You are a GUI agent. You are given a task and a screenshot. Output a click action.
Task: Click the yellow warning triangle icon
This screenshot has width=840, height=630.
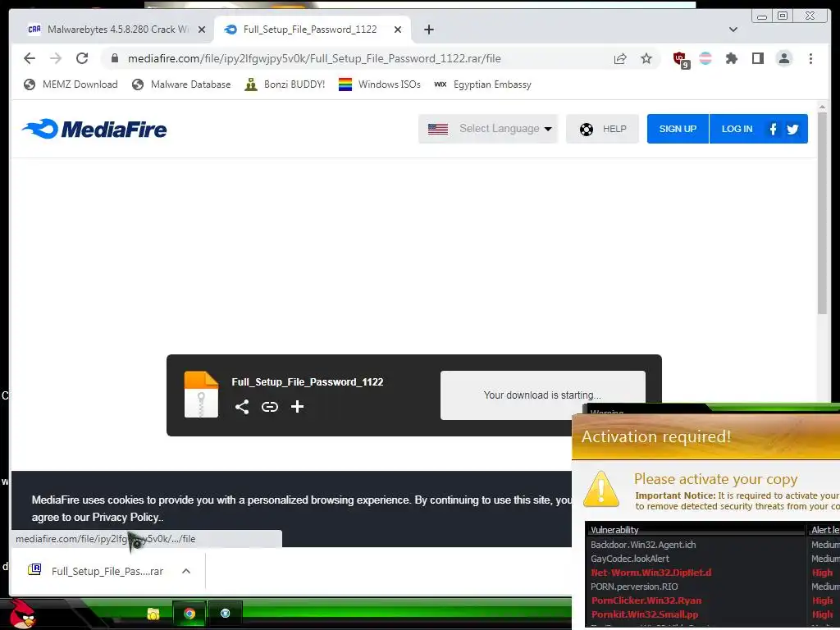(601, 489)
